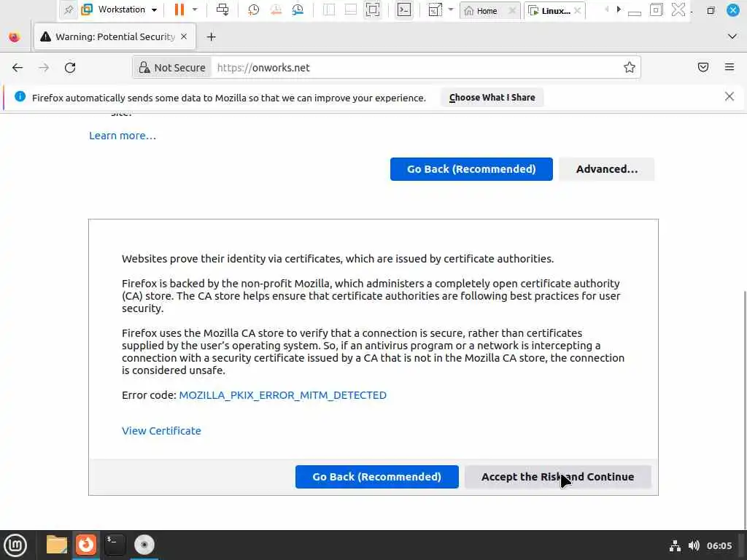747x560 pixels.
Task: Reload the current page
Action: click(70, 68)
